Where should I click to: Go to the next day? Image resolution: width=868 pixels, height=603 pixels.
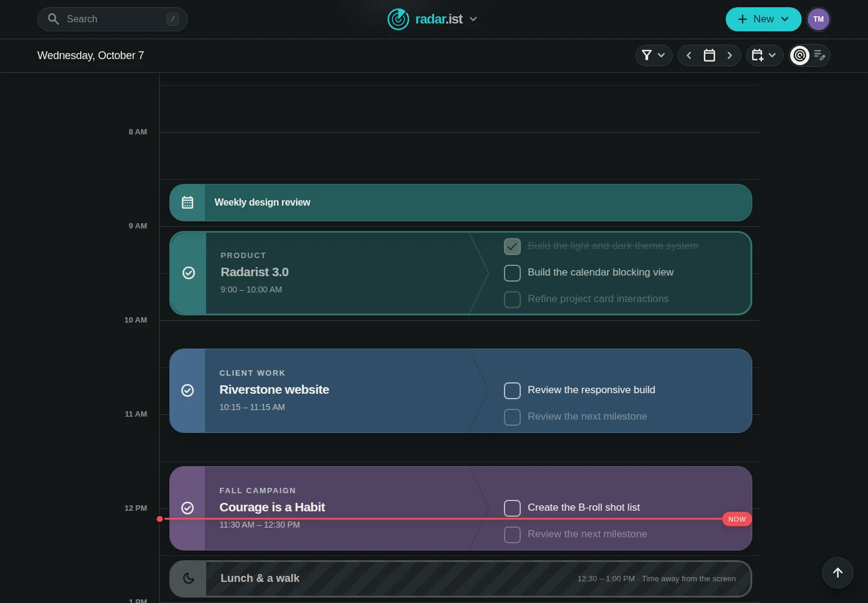730,55
